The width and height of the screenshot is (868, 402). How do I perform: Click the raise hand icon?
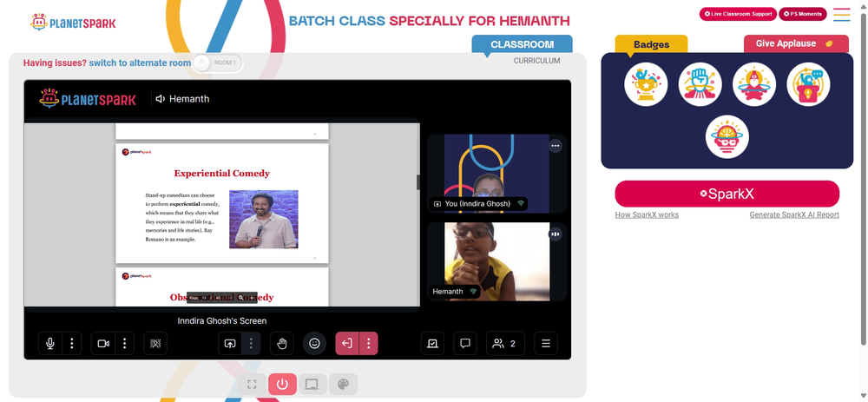[x=282, y=343]
